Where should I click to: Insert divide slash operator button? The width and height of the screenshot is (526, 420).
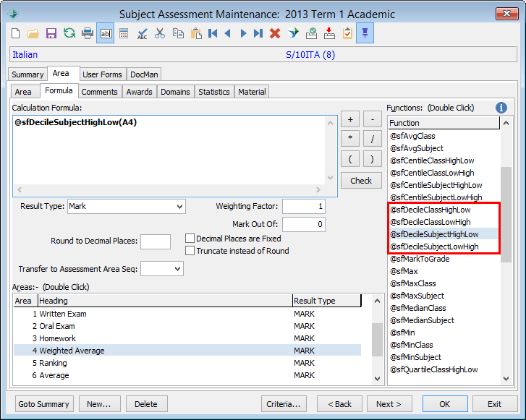coord(373,139)
